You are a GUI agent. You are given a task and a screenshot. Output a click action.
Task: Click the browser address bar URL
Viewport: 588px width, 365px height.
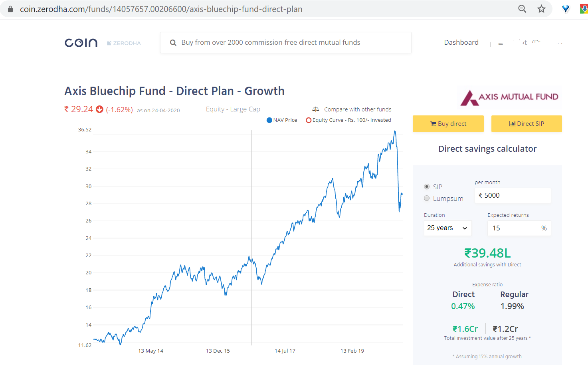pos(161,9)
